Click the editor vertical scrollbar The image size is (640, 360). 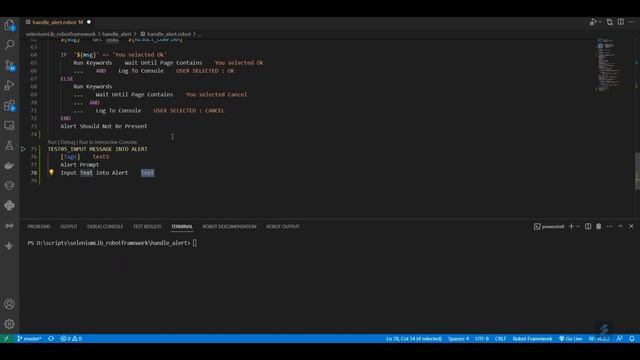637,171
